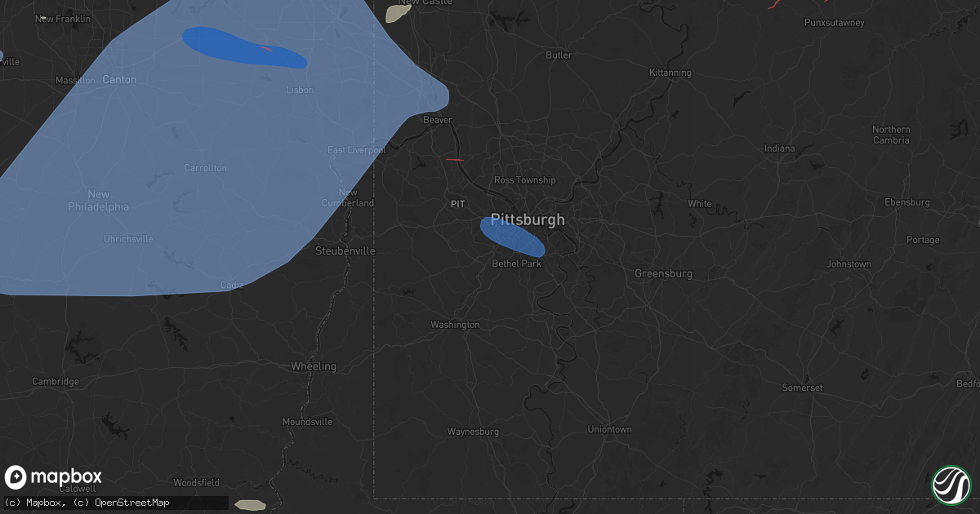Click the tan polygon beside OpenStreetMap attribution

251,506
